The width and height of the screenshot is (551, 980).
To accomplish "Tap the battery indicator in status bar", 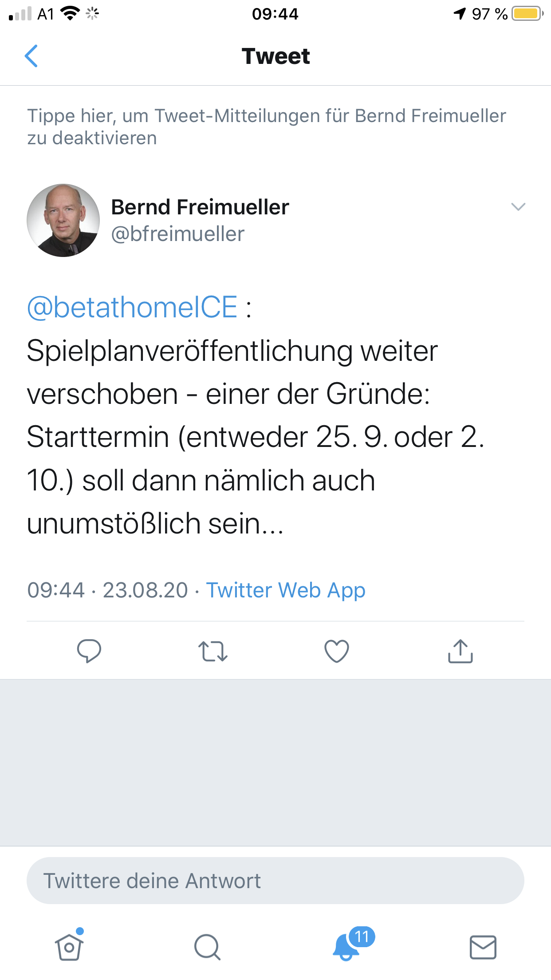I will coord(527,14).
